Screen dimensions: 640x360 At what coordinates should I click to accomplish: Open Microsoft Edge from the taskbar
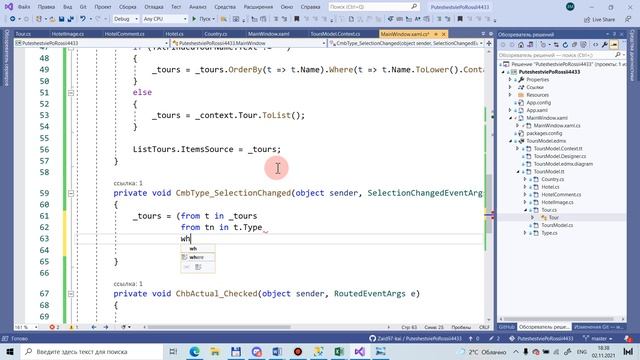(195, 351)
